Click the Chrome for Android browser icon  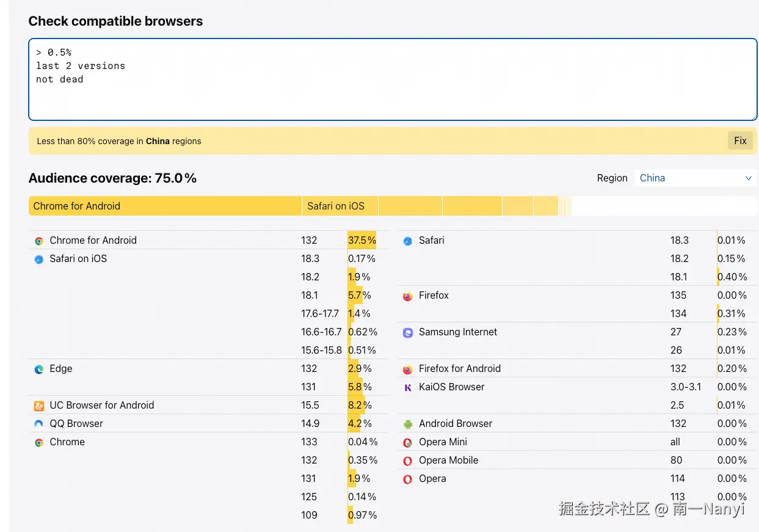click(39, 241)
